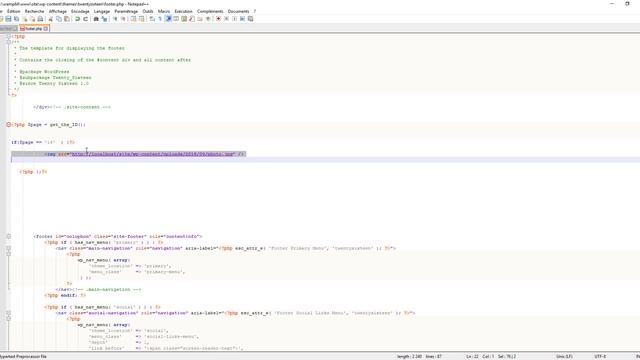Click the Copy toolbar icon
The height and width of the screenshot is (360, 640).
58,19
